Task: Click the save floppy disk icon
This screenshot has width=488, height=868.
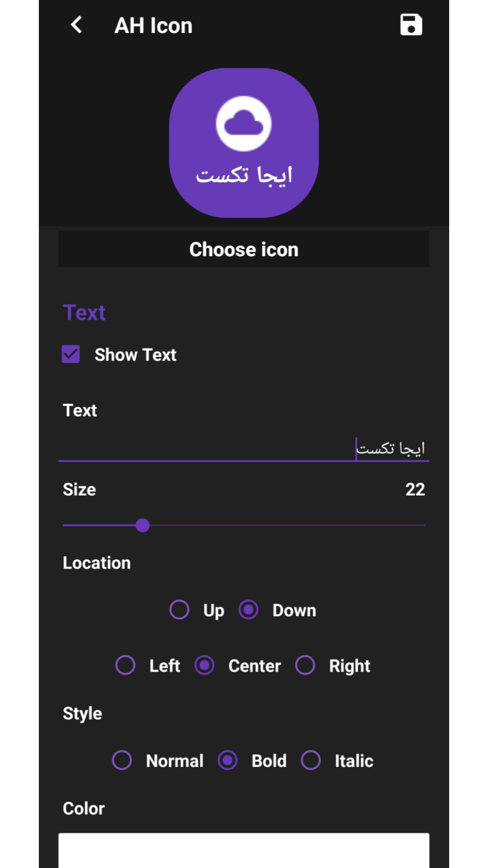Action: 411,25
